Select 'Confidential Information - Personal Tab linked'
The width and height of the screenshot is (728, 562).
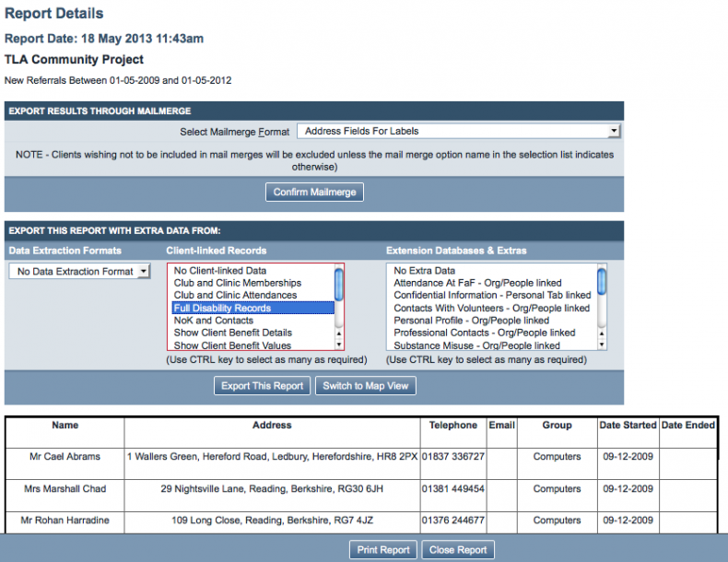click(492, 295)
